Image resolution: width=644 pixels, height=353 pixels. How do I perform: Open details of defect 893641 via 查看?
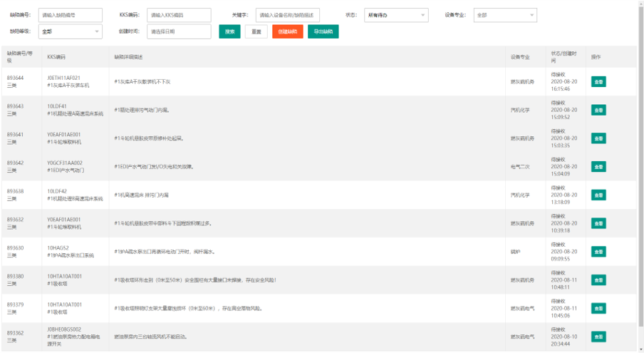(x=598, y=138)
